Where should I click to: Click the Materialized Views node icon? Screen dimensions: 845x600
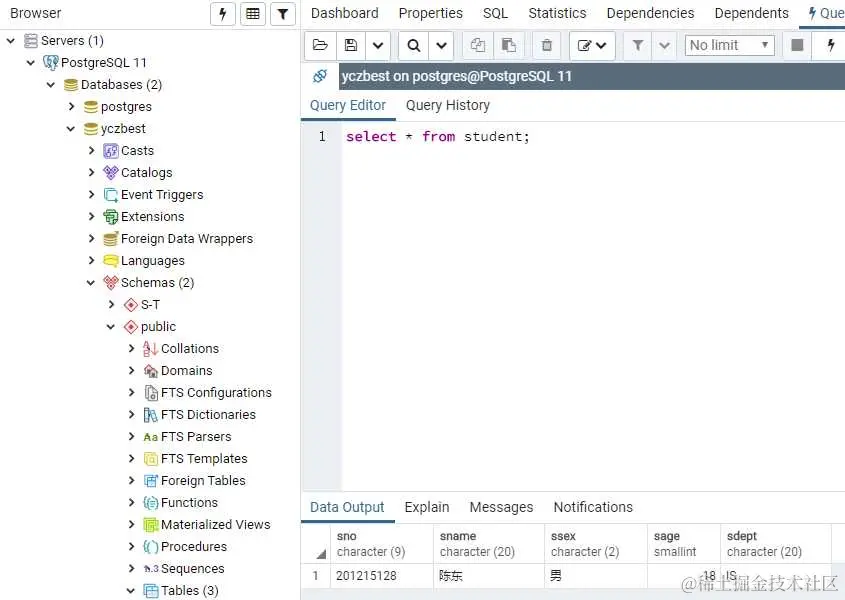coord(150,525)
